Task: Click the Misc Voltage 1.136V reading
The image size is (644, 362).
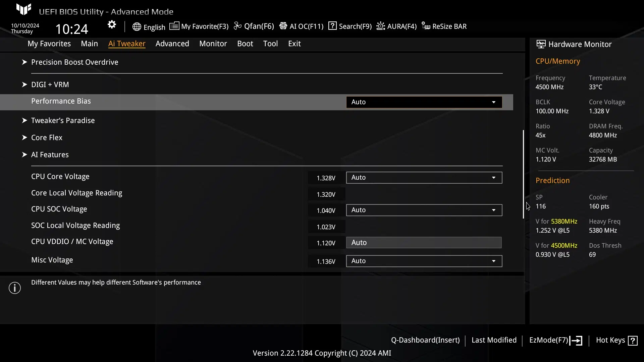Action: point(326,261)
